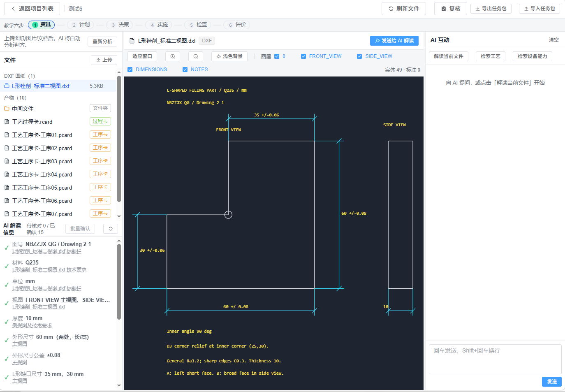The width and height of the screenshot is (565, 392).
Task: Go to step 4 实施
Action: click(x=158, y=25)
